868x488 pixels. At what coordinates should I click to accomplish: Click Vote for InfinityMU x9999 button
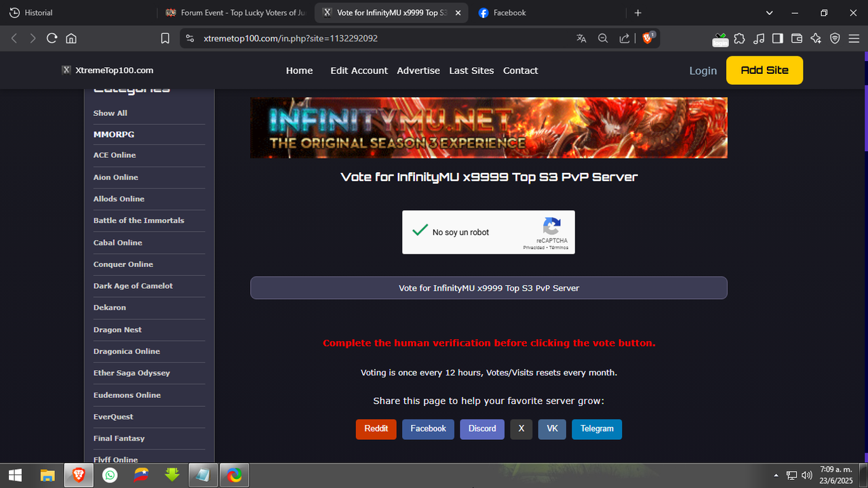(x=489, y=288)
